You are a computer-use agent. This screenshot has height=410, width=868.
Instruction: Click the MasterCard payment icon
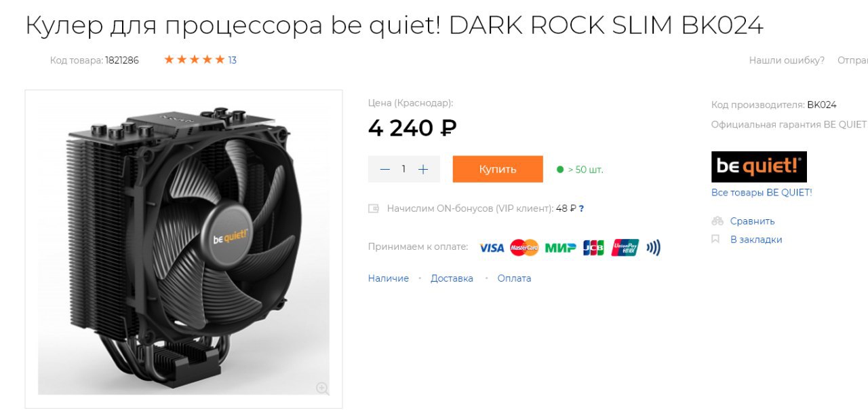pyautogui.click(x=524, y=248)
